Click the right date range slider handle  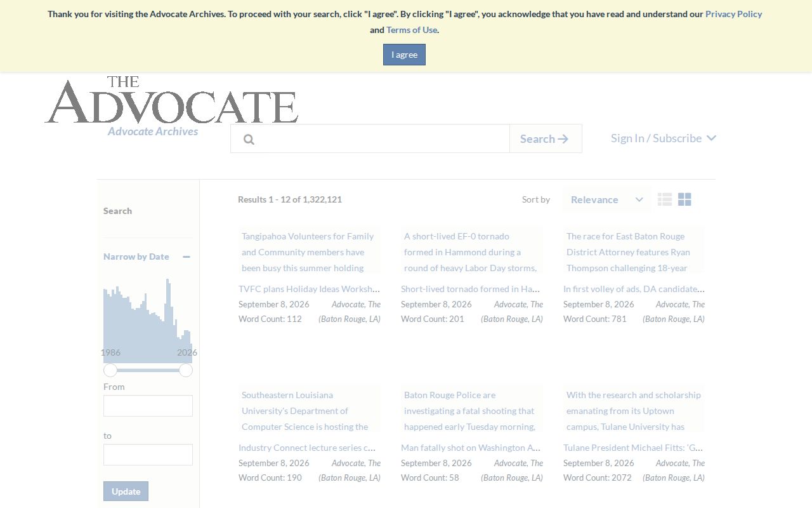186,370
